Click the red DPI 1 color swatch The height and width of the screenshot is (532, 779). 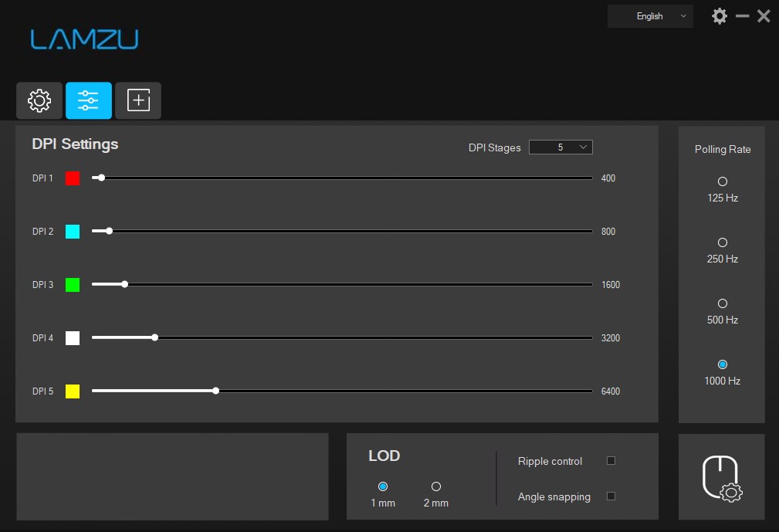pyautogui.click(x=73, y=178)
